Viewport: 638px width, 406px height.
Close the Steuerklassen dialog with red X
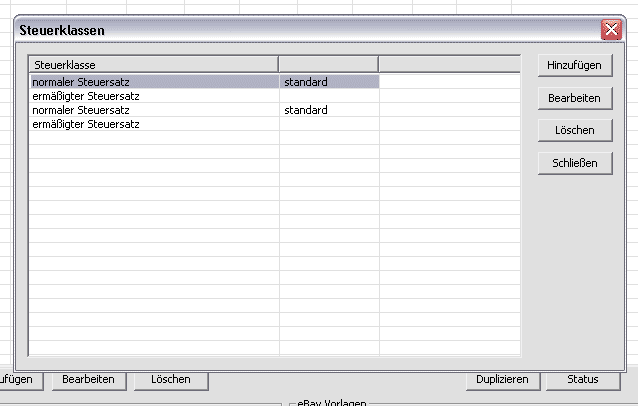[x=611, y=30]
